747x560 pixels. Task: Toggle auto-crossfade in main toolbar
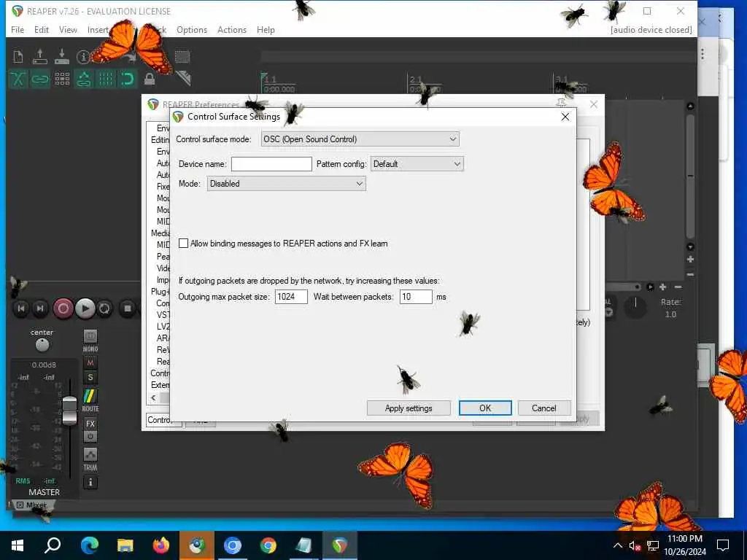coord(18,79)
